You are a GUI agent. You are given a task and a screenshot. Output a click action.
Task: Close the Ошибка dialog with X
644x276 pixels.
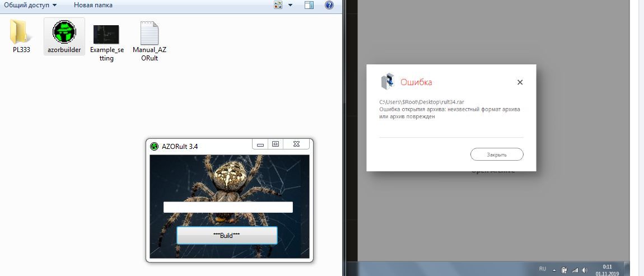click(520, 82)
